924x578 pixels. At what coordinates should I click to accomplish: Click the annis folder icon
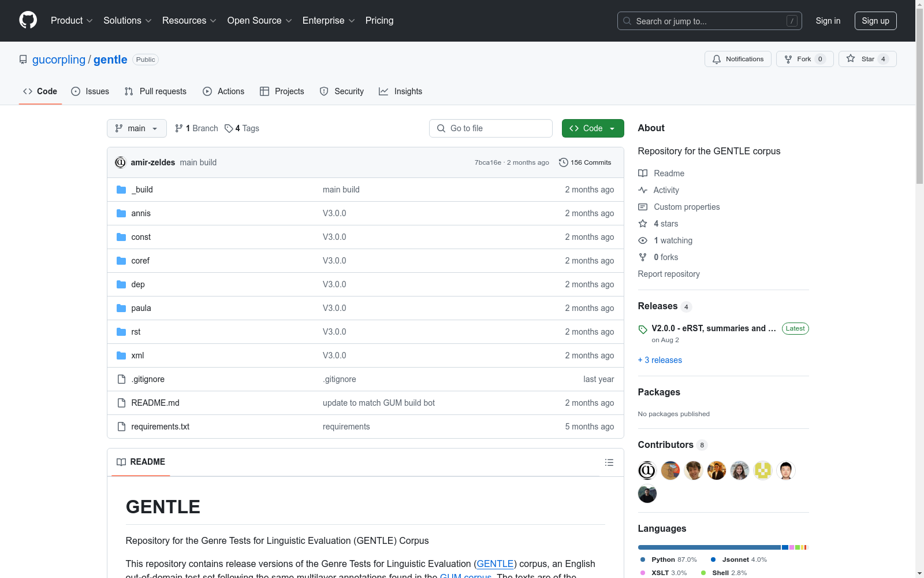121,213
